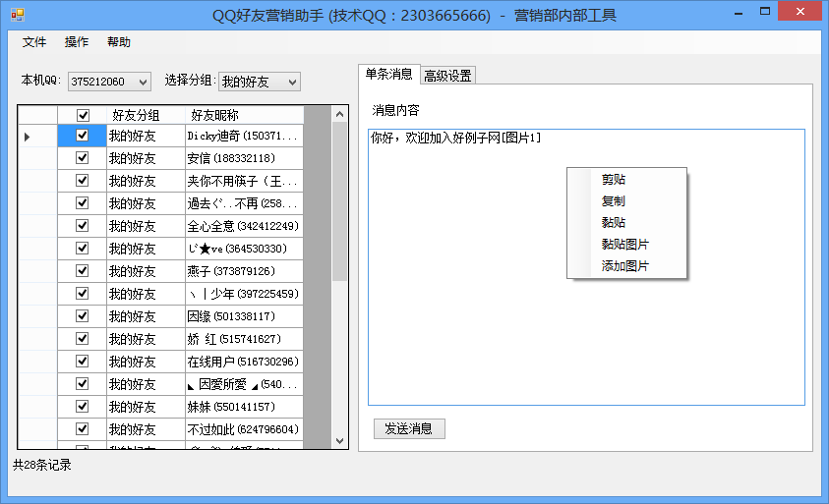Image resolution: width=829 pixels, height=504 pixels.
Task: Uncheck the 在线用户 (516730296) checkbox
Action: pyautogui.click(x=82, y=362)
